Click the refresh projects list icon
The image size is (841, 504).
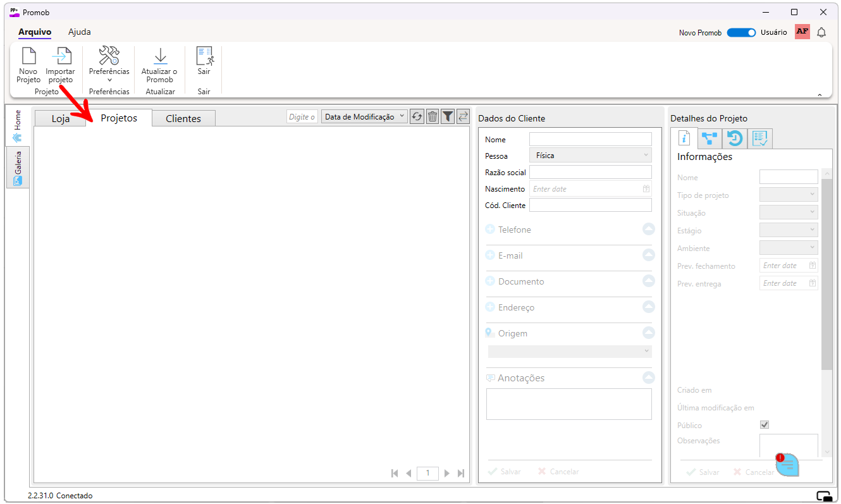(x=417, y=116)
